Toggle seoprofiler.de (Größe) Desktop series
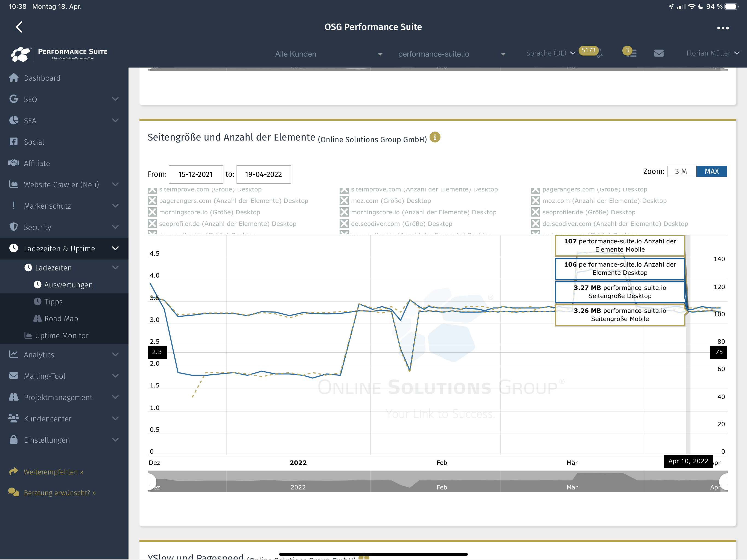Screen dimensions: 747x560 coord(536,212)
